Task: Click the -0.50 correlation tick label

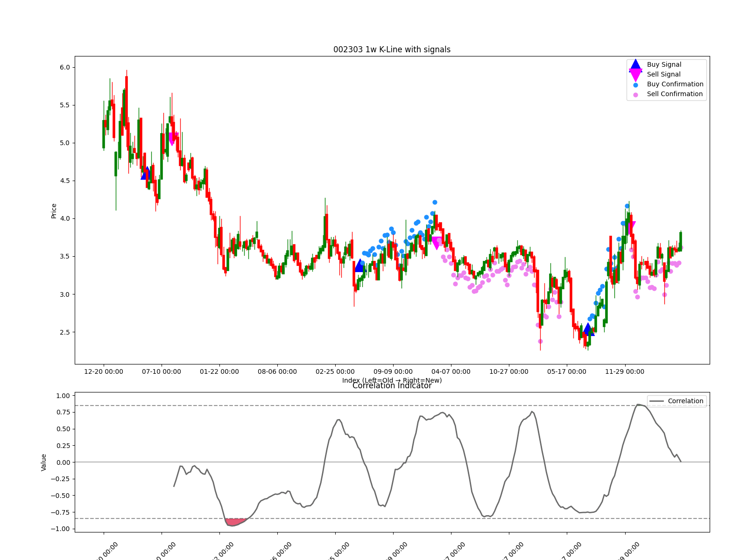Action: click(x=61, y=496)
